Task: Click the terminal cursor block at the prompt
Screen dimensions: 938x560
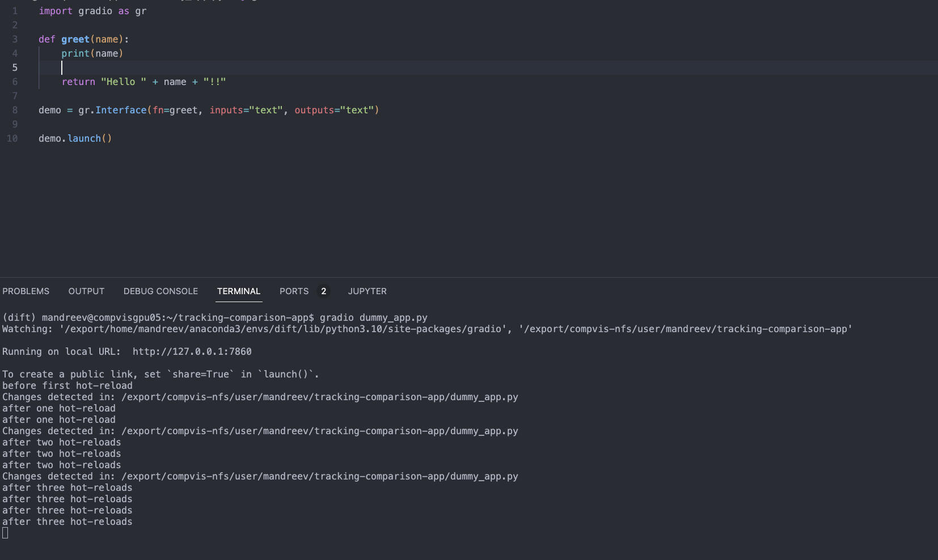Action: [x=5, y=533]
